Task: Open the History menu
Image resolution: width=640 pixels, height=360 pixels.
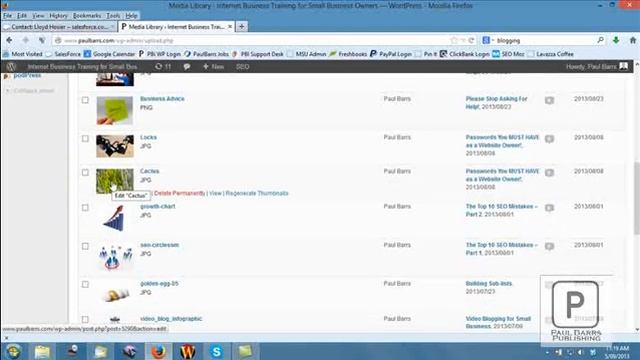Action: pyautogui.click(x=58, y=16)
